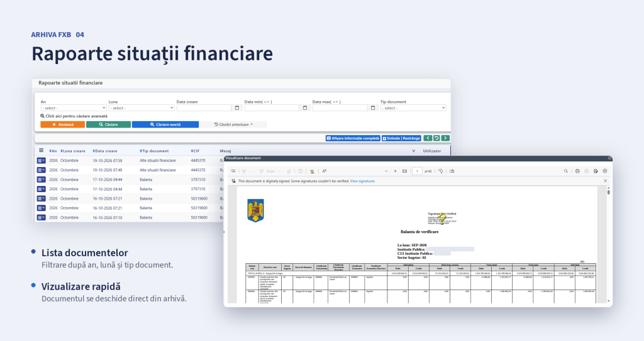Zoom in the PDF document

coord(395,171)
